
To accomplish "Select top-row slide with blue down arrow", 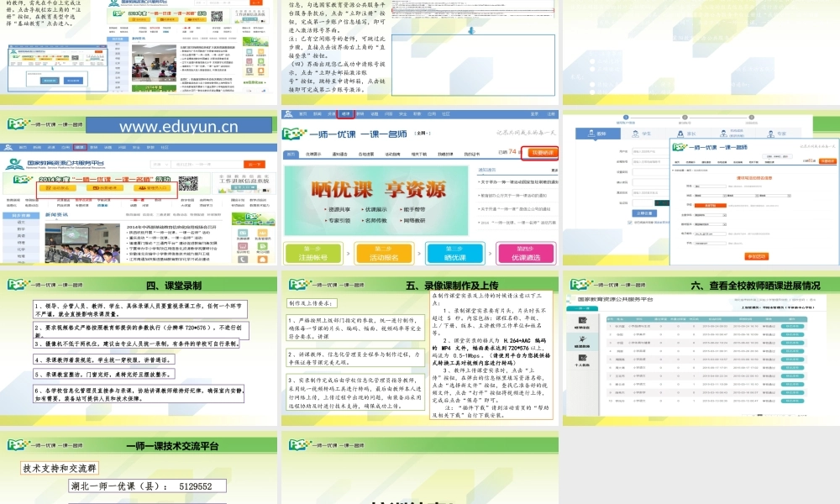I will 420,52.
